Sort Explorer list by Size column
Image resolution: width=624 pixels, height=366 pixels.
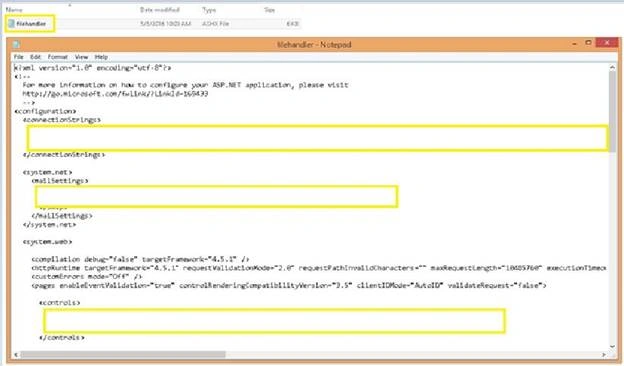(269, 10)
